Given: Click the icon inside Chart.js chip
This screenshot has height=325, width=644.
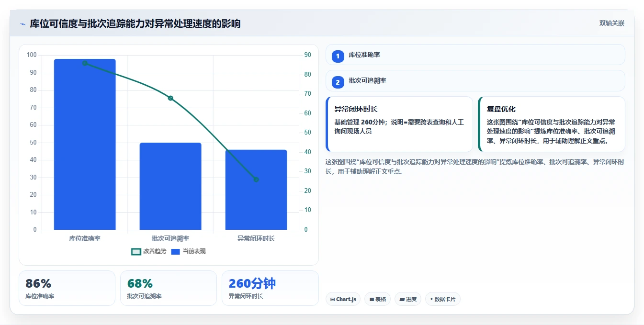Looking at the screenshot, I should coord(333,299).
